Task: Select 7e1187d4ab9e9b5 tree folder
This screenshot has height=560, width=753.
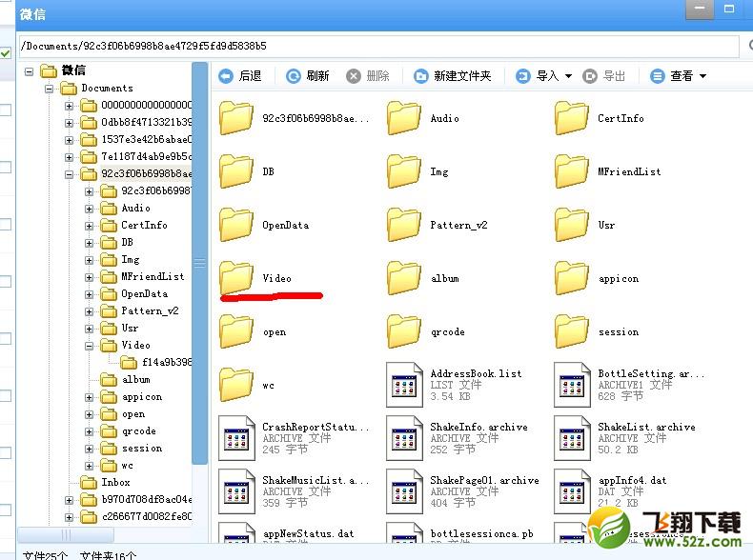Action: pos(136,156)
